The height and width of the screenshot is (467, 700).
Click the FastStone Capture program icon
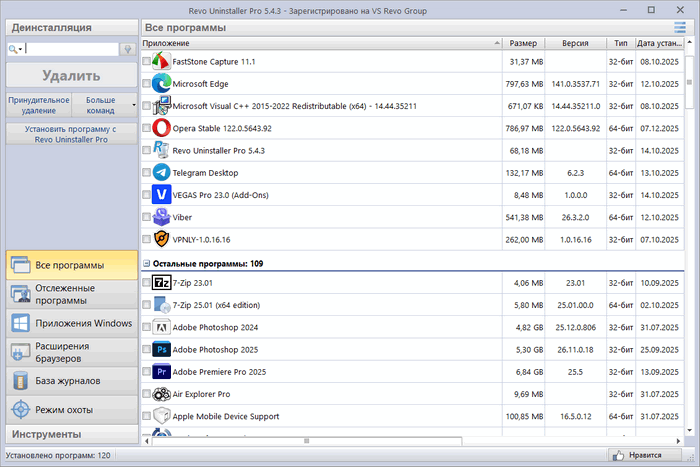[x=161, y=62]
